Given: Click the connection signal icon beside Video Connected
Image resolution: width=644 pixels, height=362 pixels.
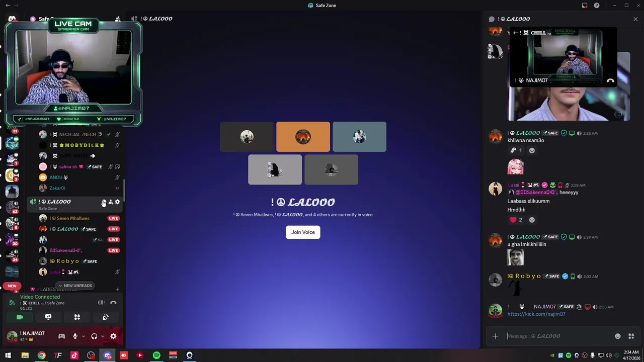Looking at the screenshot, I should click(x=12, y=303).
